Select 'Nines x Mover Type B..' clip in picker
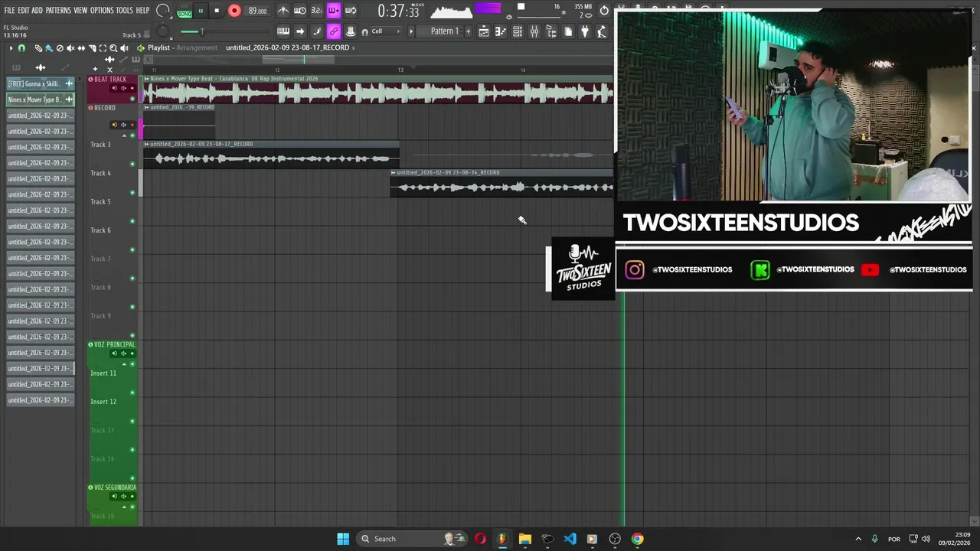 point(41,99)
